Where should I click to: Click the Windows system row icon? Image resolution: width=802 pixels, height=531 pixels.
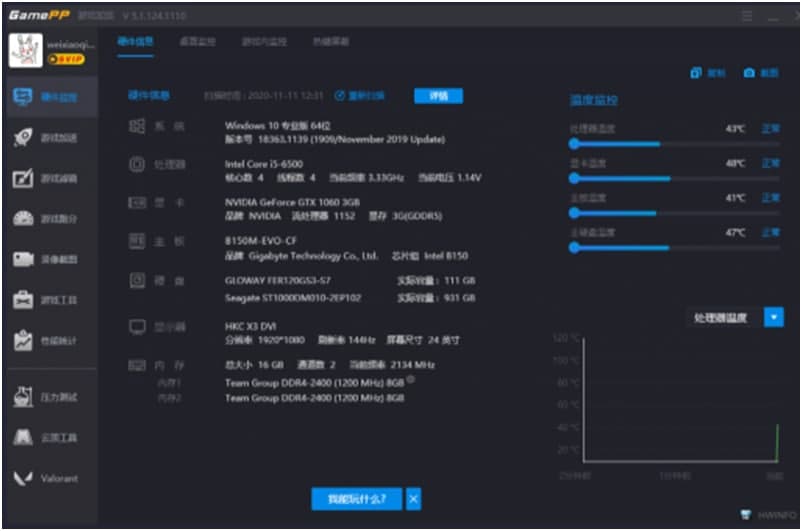pyautogui.click(x=137, y=126)
